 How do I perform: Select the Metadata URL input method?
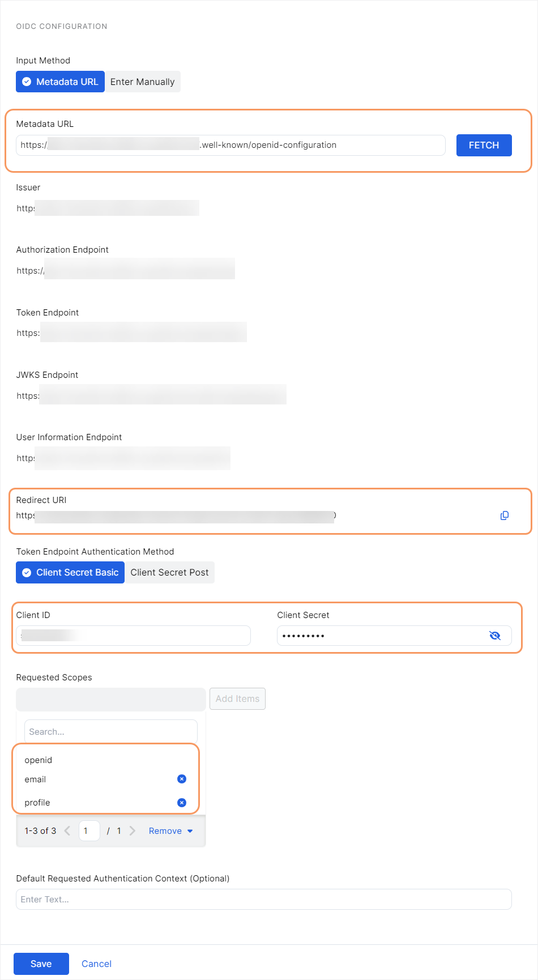[x=60, y=82]
